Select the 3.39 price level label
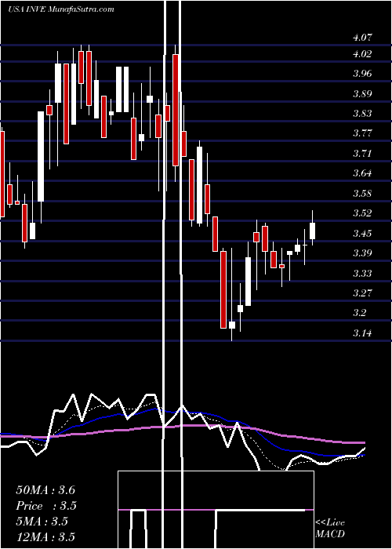 tap(362, 253)
